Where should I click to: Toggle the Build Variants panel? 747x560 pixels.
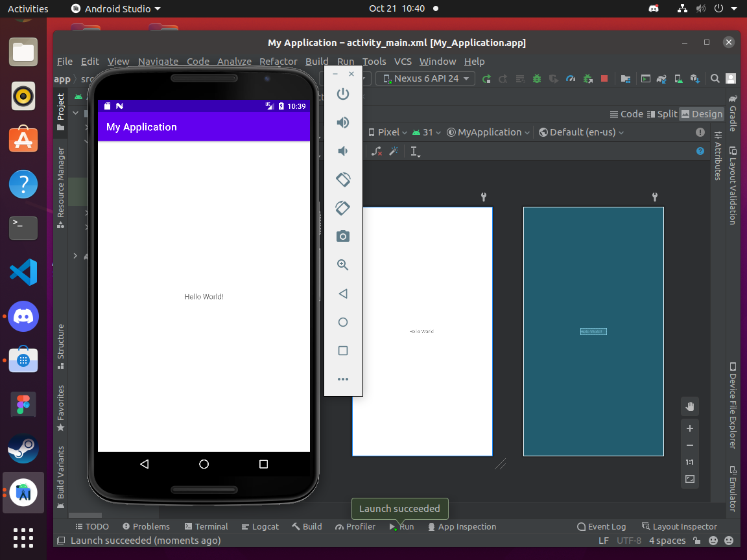[60, 477]
